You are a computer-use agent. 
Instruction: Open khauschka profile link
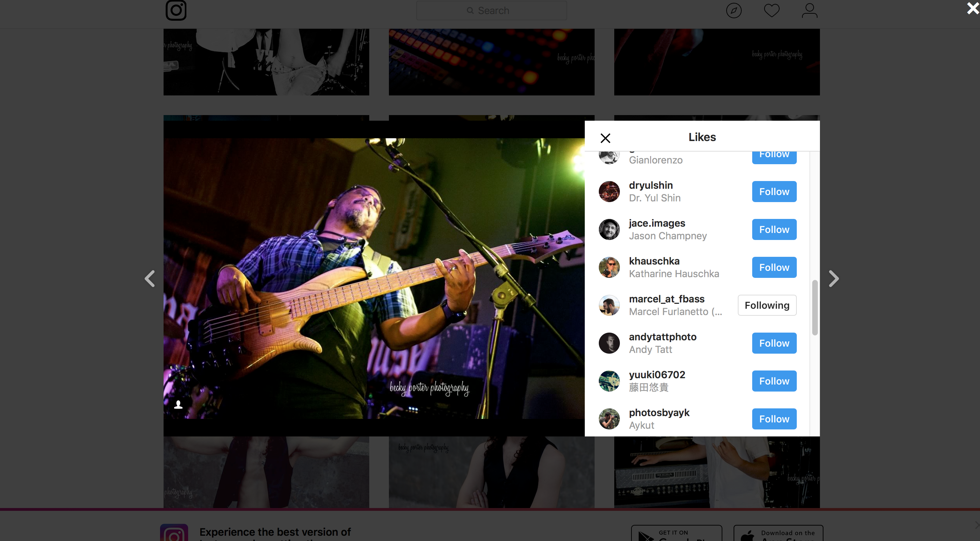point(654,261)
